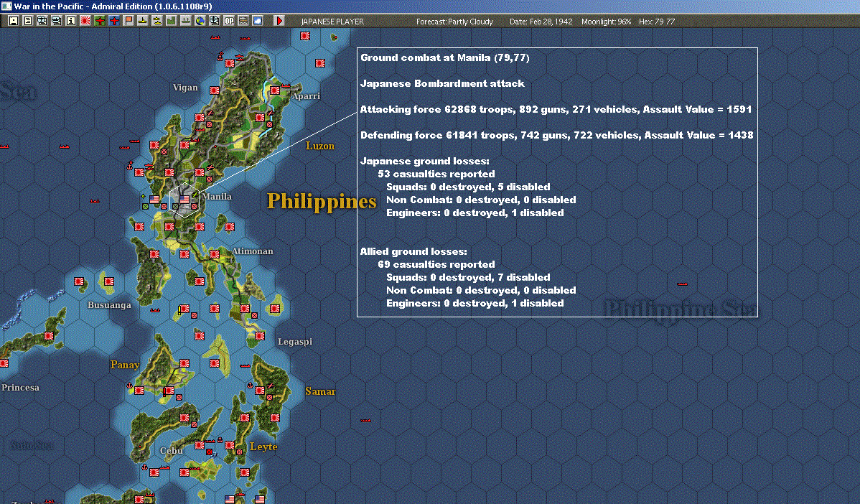The height and width of the screenshot is (504, 860).
Task: Click the single yellow ship toolbar icon
Action: pos(143,21)
